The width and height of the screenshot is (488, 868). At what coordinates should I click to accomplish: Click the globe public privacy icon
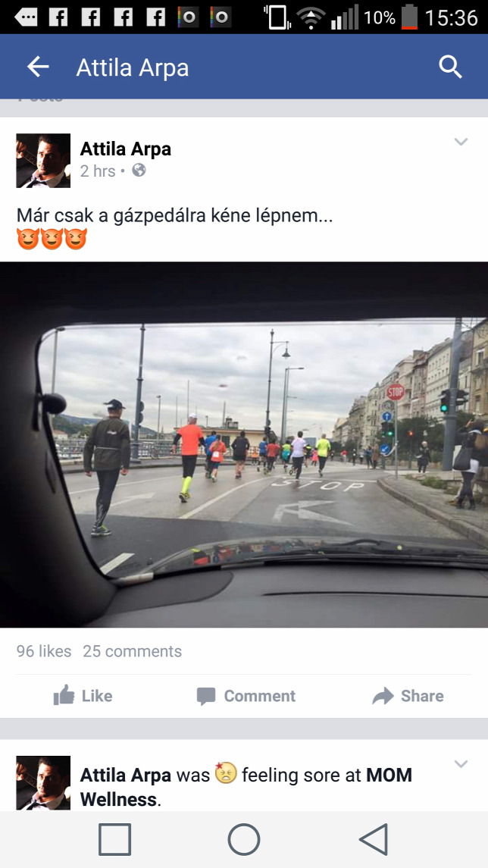click(139, 171)
